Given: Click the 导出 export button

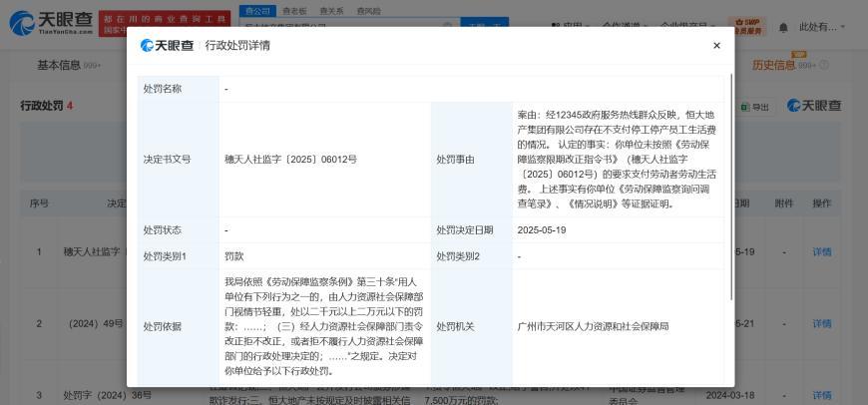Looking at the screenshot, I should [755, 107].
